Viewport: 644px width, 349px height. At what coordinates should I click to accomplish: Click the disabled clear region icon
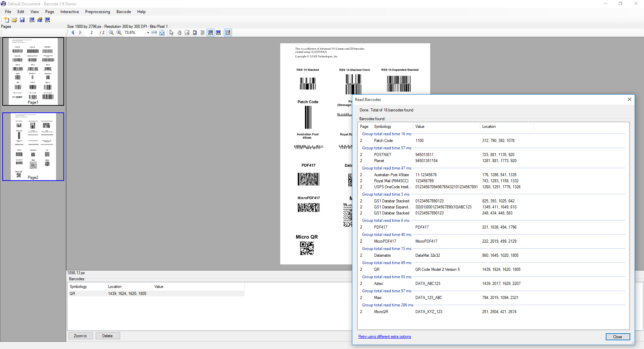(203, 33)
